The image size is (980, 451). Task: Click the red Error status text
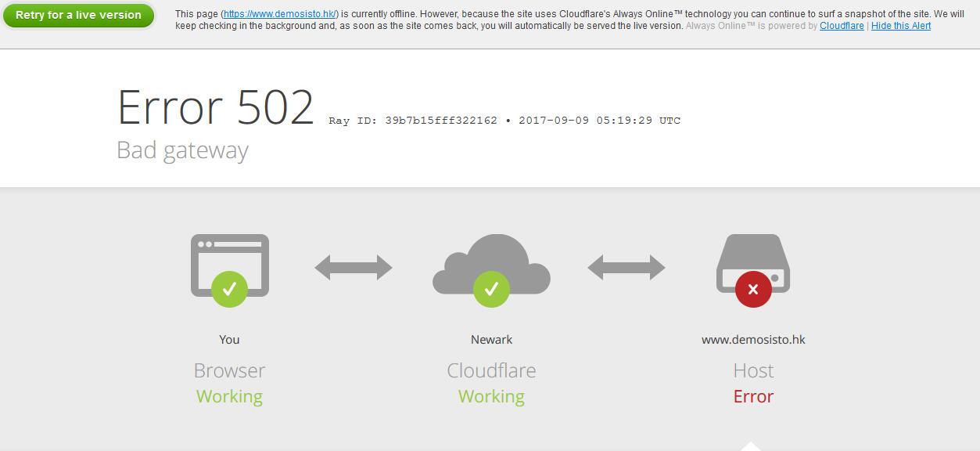[753, 396]
